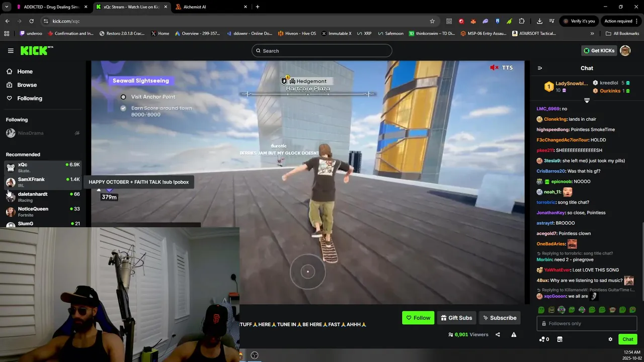Viewport: 644px width, 362px height.
Task: Click the Subscribe button
Action: (x=500, y=318)
